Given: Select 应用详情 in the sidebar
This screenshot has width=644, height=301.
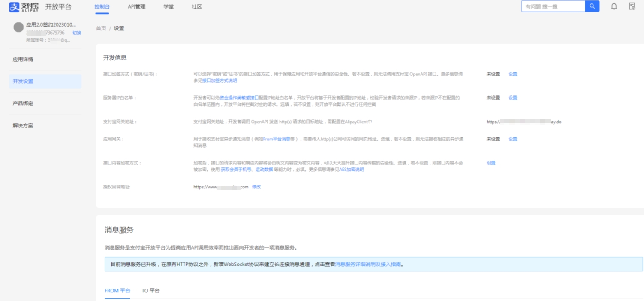Looking at the screenshot, I should coord(23,60).
